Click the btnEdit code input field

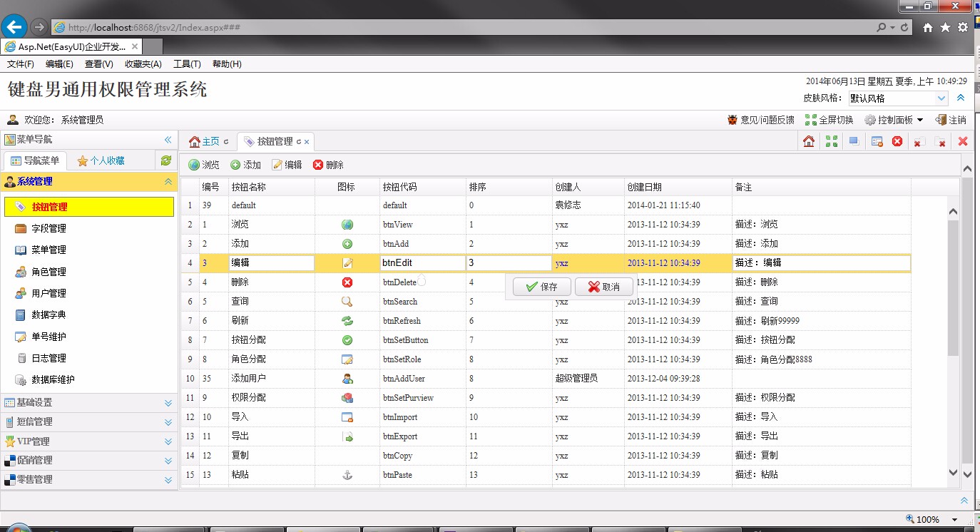(x=422, y=262)
